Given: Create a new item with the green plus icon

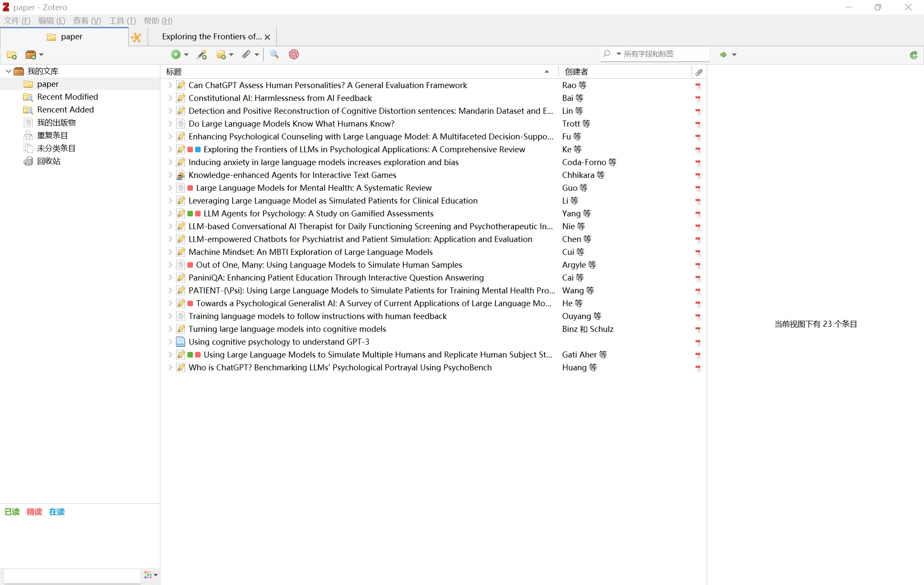Looking at the screenshot, I should 176,54.
